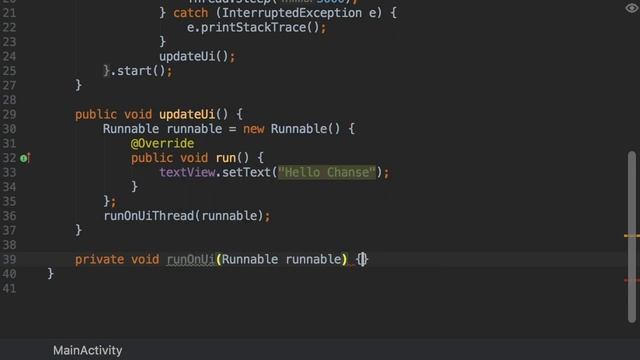
Task: Click the textView identifier on line 33
Action: pos(187,172)
